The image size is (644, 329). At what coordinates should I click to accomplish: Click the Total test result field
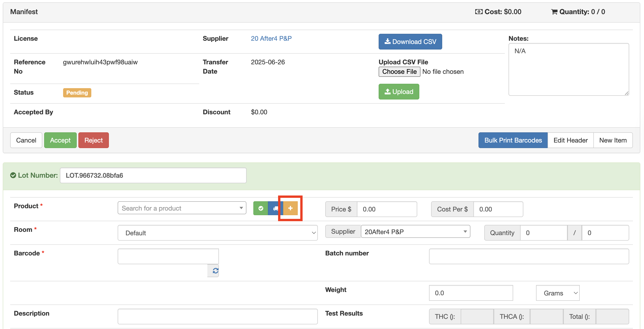coord(612,316)
